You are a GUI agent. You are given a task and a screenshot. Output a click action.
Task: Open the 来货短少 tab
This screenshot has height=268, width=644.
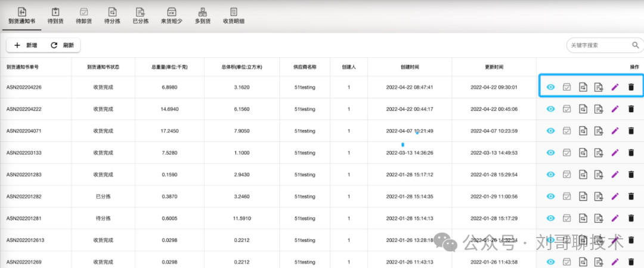[x=172, y=17]
